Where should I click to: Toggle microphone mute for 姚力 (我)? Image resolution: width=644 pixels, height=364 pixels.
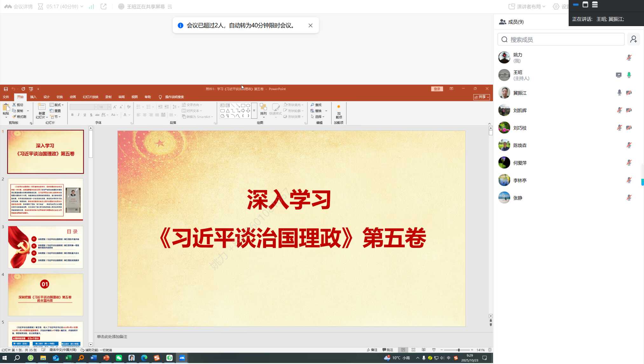629,58
